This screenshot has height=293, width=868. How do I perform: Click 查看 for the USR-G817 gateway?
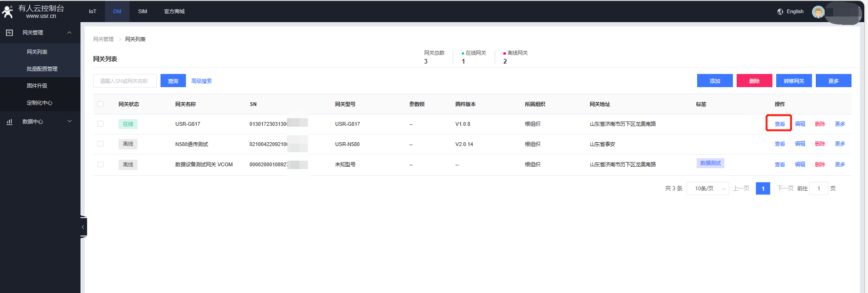click(x=780, y=124)
